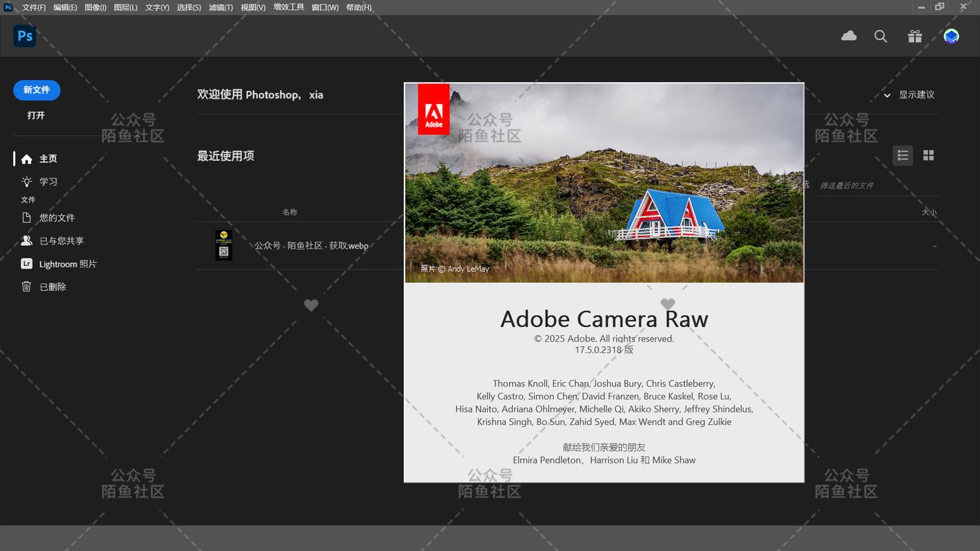Image resolution: width=980 pixels, height=551 pixels.
Task: Click the small Ps icon in title bar
Action: point(8,7)
